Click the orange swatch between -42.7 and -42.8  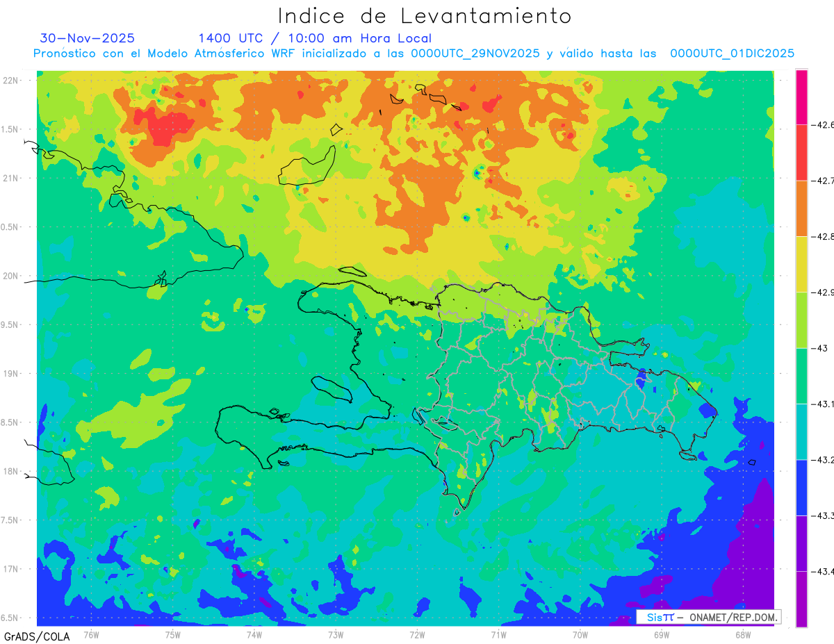click(801, 208)
